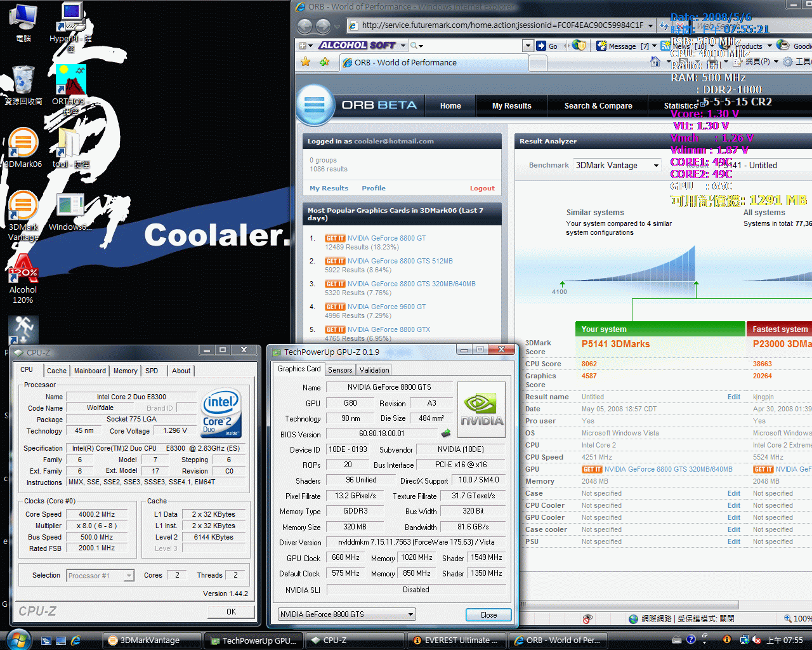Open recent pages dropdown next to Forward
Image resolution: width=812 pixels, height=650 pixels.
pos(336,26)
